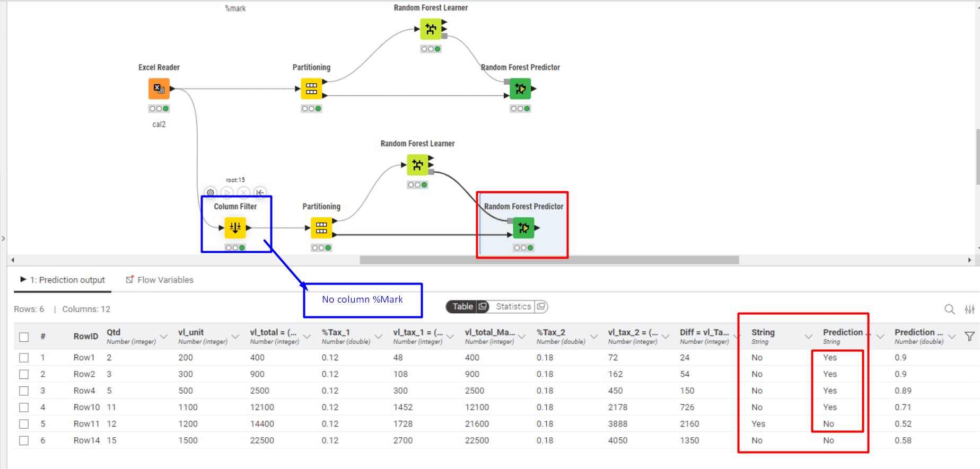980x469 pixels.
Task: Open the table search magnifier
Action: pos(949,309)
